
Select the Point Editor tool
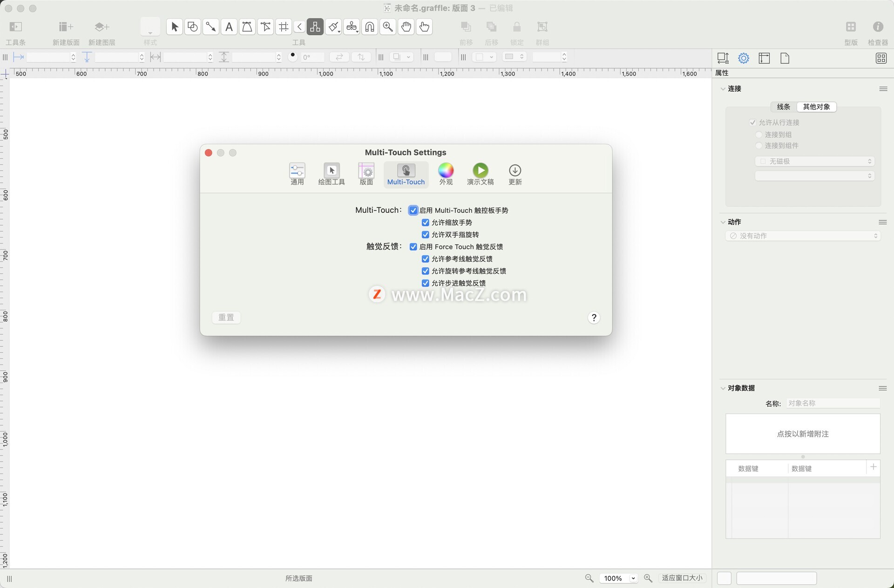[x=265, y=27]
